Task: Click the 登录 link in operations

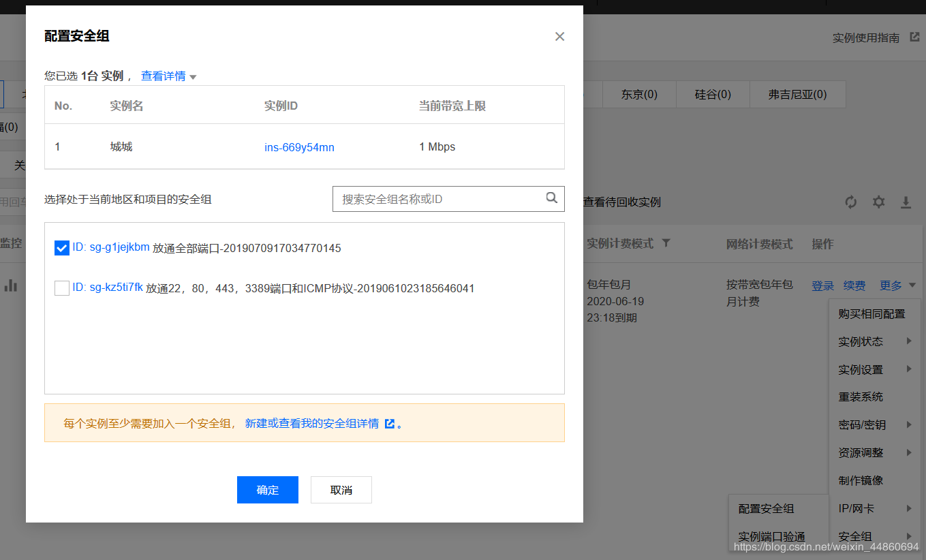Action: pos(822,285)
